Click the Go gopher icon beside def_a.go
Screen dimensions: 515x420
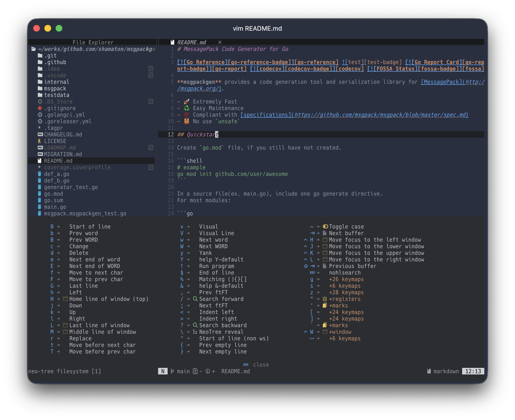tap(39, 174)
